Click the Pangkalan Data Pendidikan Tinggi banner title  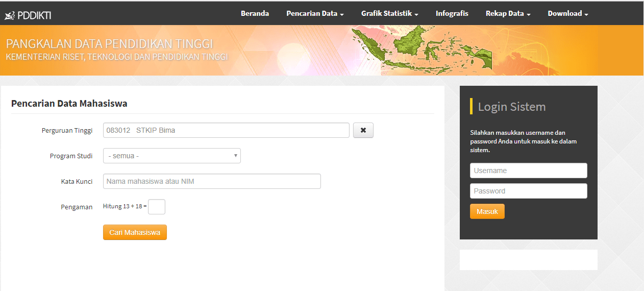tap(109, 43)
